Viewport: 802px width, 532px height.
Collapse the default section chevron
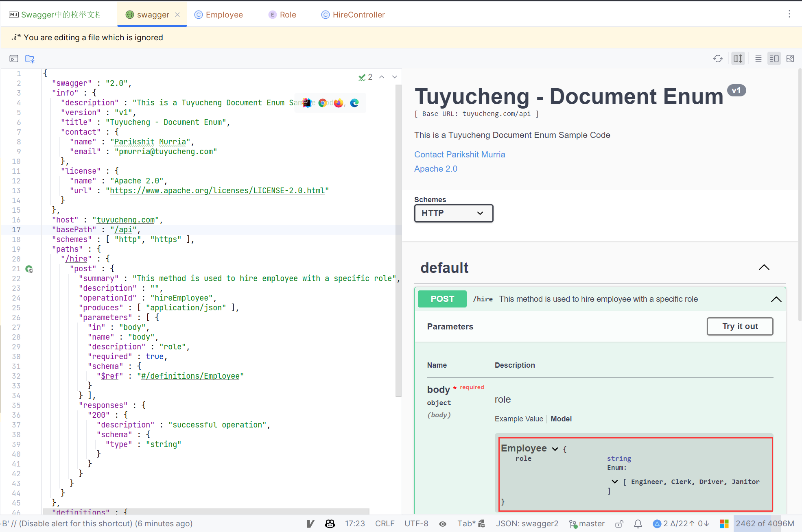[x=764, y=267]
